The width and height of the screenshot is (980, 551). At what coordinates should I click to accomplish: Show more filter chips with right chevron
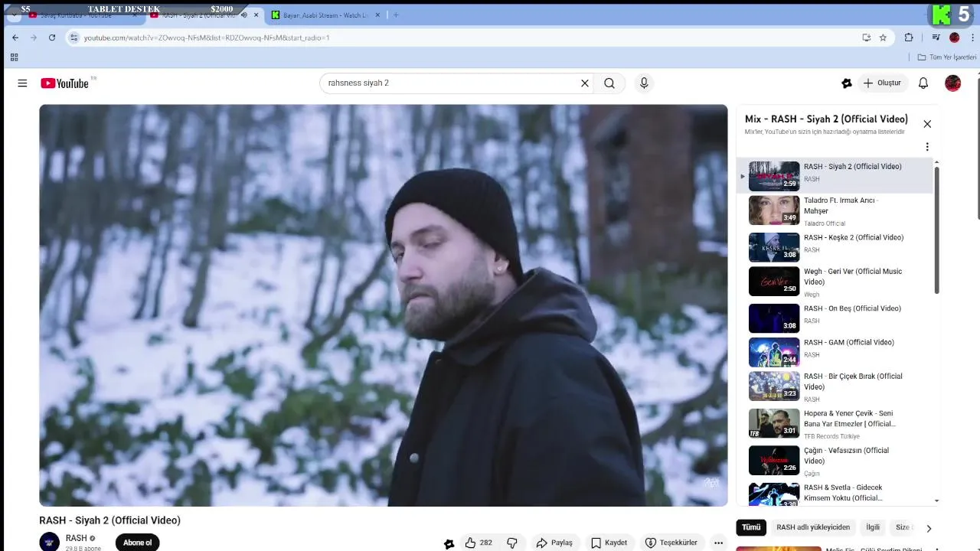point(929,528)
